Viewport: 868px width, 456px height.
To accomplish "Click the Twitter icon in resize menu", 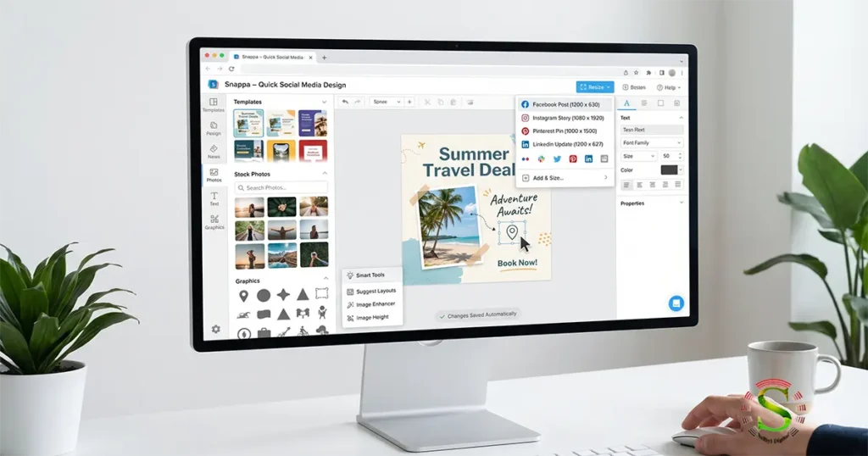I will [557, 158].
